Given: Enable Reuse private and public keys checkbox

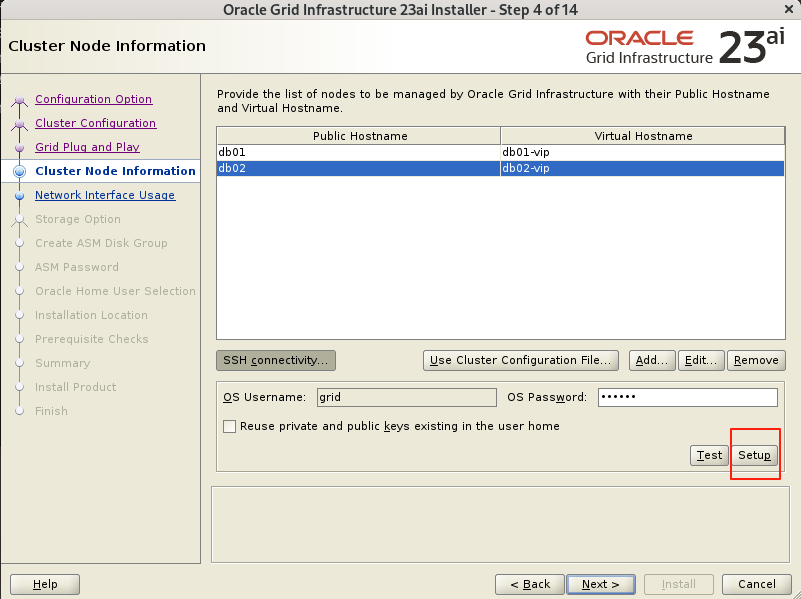Looking at the screenshot, I should [x=229, y=426].
